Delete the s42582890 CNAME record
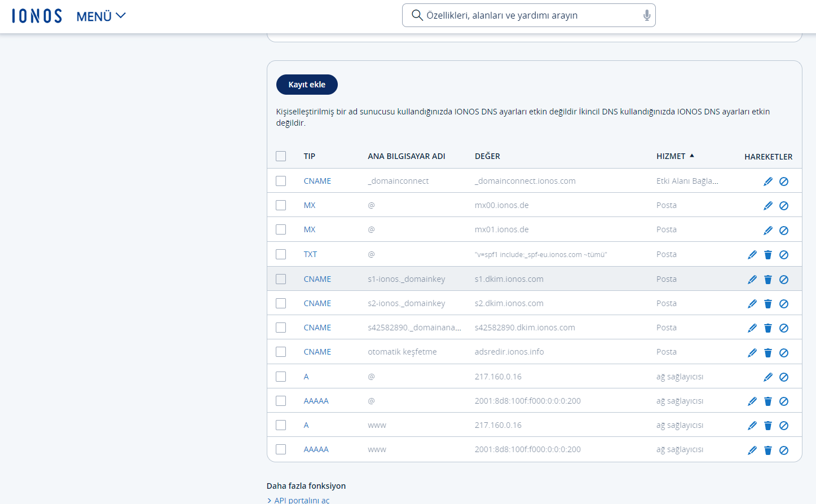Image resolution: width=816 pixels, height=504 pixels. [x=768, y=328]
